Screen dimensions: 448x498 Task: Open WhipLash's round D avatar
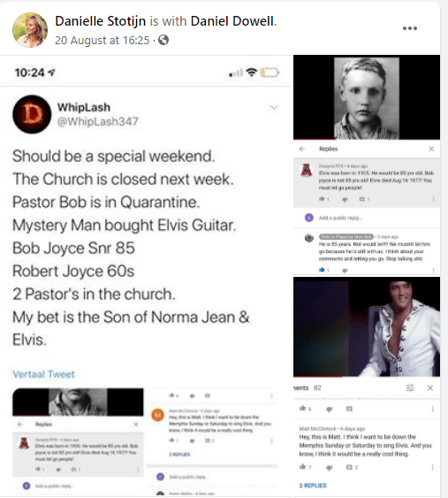coord(32,114)
